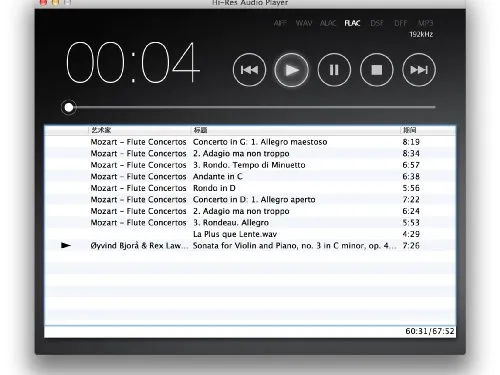The width and height of the screenshot is (500, 375).
Task: Click the previous track button
Action: tap(249, 70)
